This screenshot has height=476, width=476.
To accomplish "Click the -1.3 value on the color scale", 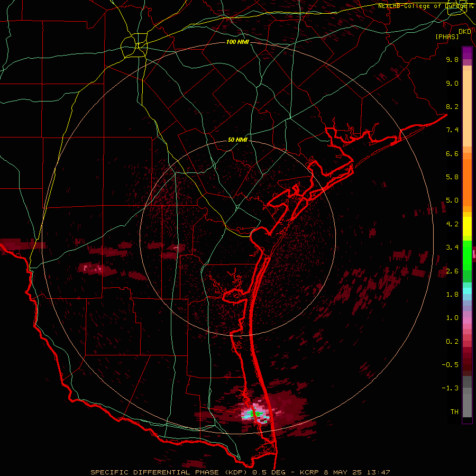I will (x=450, y=388).
